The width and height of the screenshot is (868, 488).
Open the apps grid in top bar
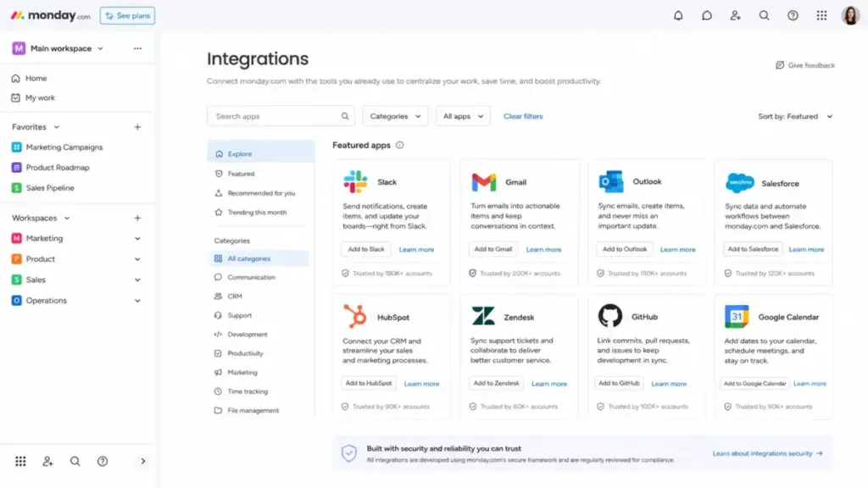point(821,15)
